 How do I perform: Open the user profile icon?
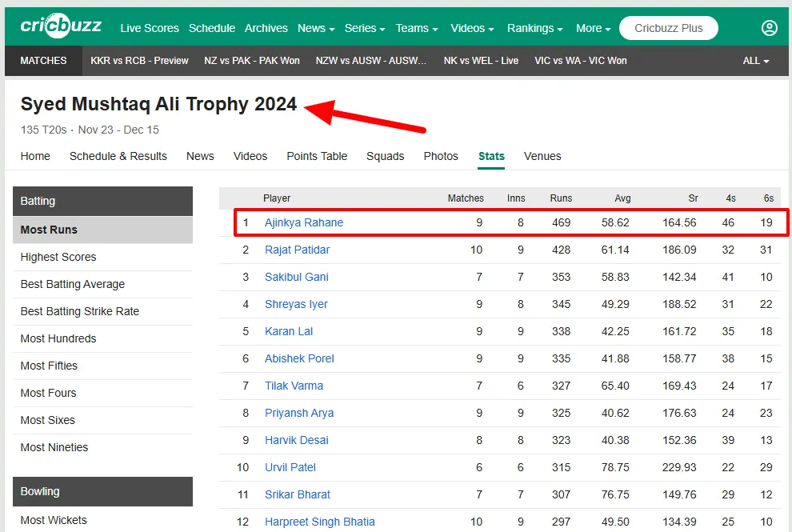point(769,28)
